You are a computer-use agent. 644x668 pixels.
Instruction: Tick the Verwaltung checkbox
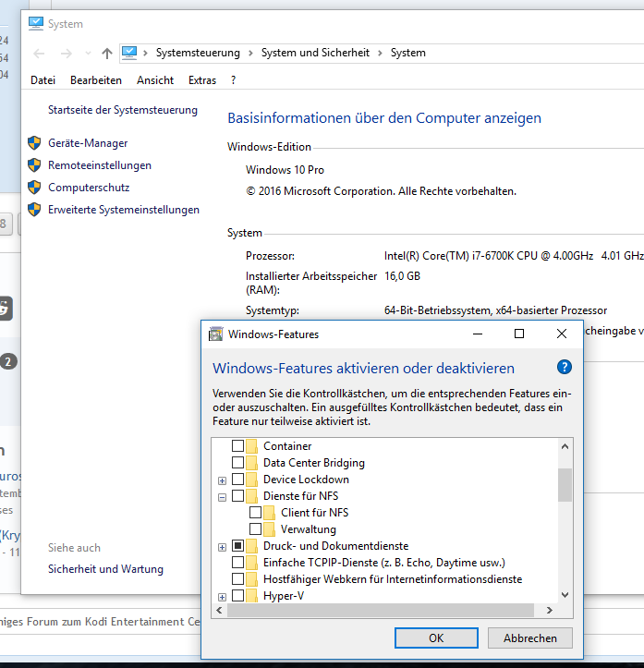255,528
